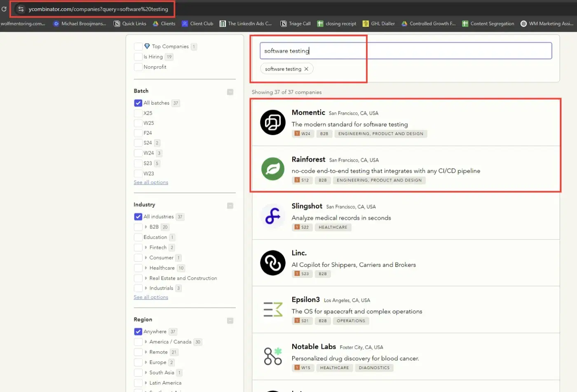Open the Controlled Growth bookmark icon
Viewport: 577px width, 392px height.
[x=405, y=23]
